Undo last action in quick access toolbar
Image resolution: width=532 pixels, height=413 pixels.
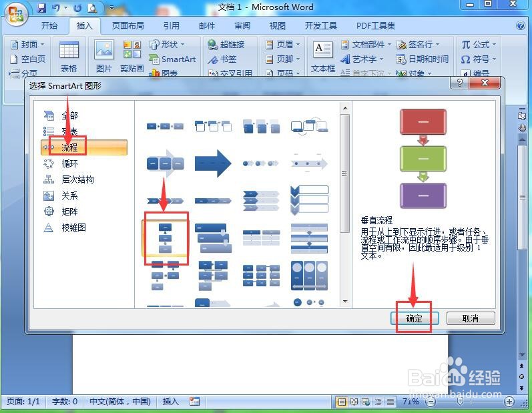click(x=56, y=8)
